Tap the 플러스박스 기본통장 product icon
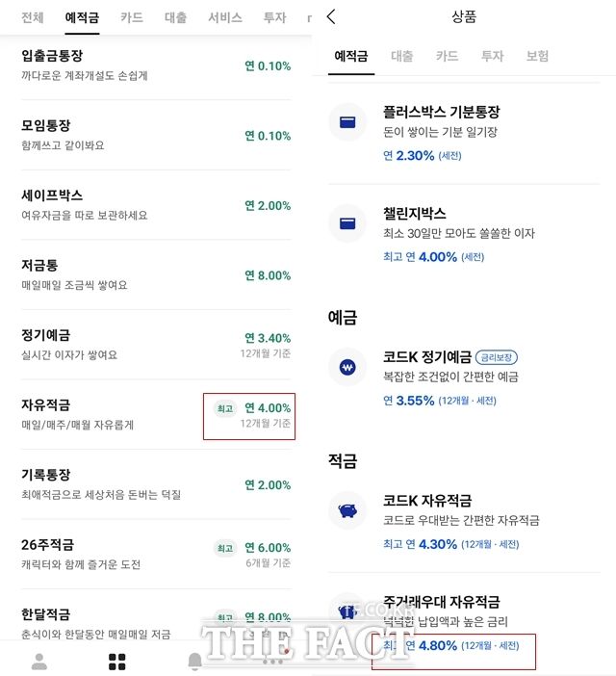The width and height of the screenshot is (616, 676). coord(346,122)
